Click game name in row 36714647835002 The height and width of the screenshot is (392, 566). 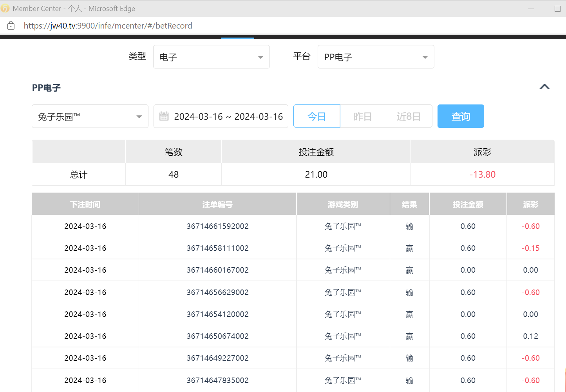(x=343, y=380)
